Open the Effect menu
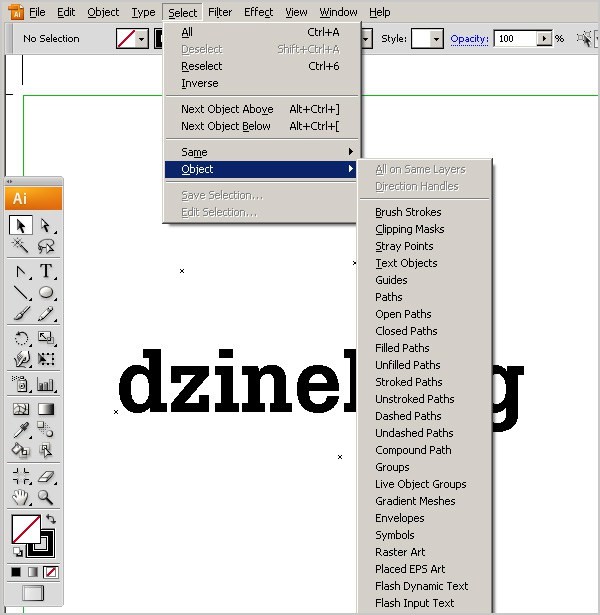 coord(258,13)
